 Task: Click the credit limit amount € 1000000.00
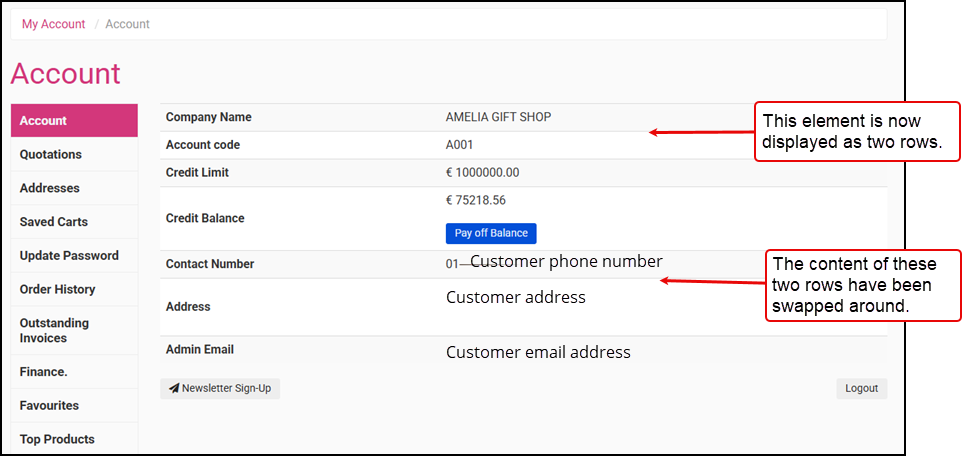tap(482, 173)
